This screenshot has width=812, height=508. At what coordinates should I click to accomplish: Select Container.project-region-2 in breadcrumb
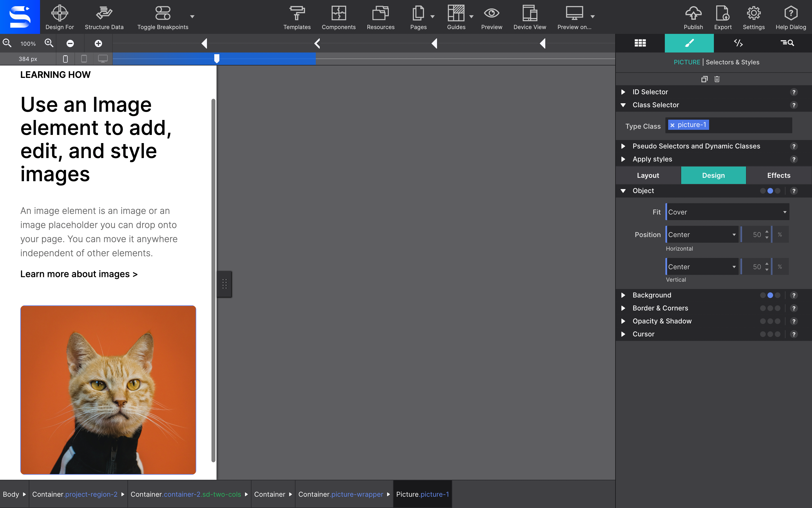(x=75, y=494)
